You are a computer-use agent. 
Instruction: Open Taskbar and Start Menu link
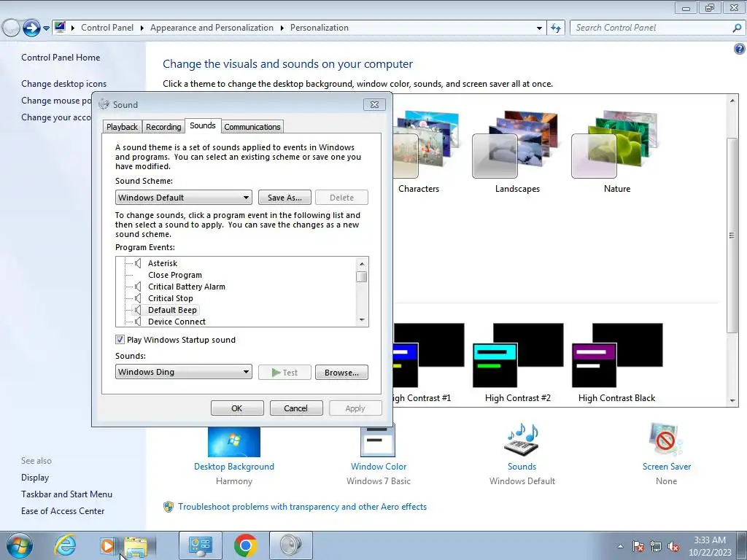(66, 494)
